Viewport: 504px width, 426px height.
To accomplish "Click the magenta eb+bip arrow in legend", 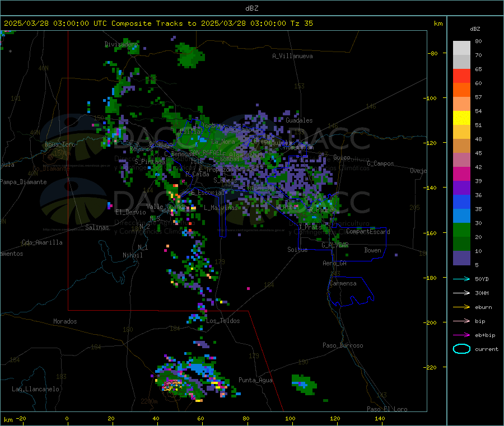I will (461, 335).
